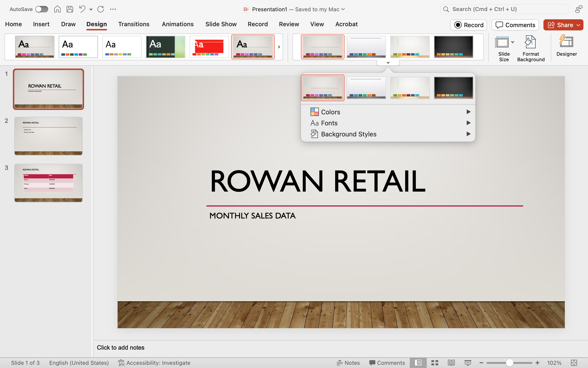Click the Comments button in the ribbon header
588x368 pixels.
515,25
